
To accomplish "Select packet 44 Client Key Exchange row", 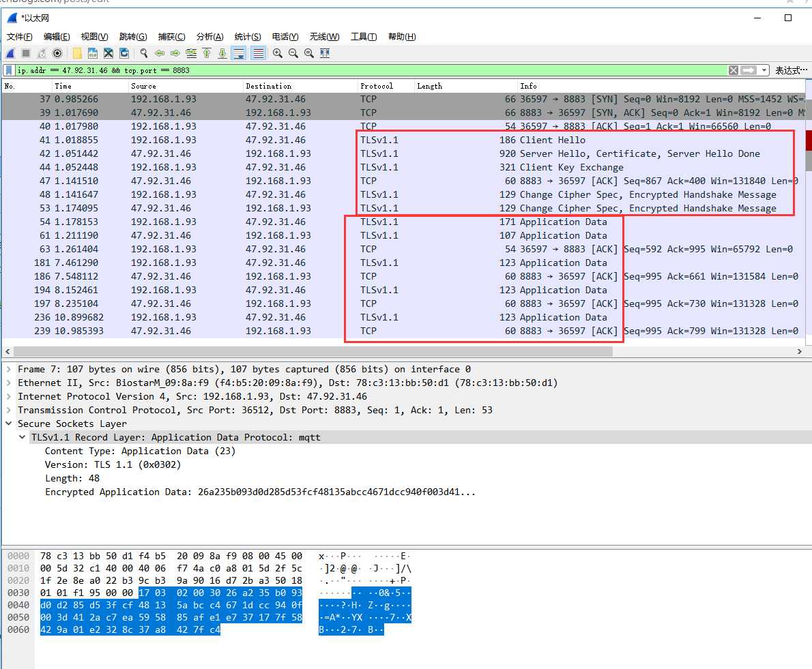I will (x=403, y=167).
